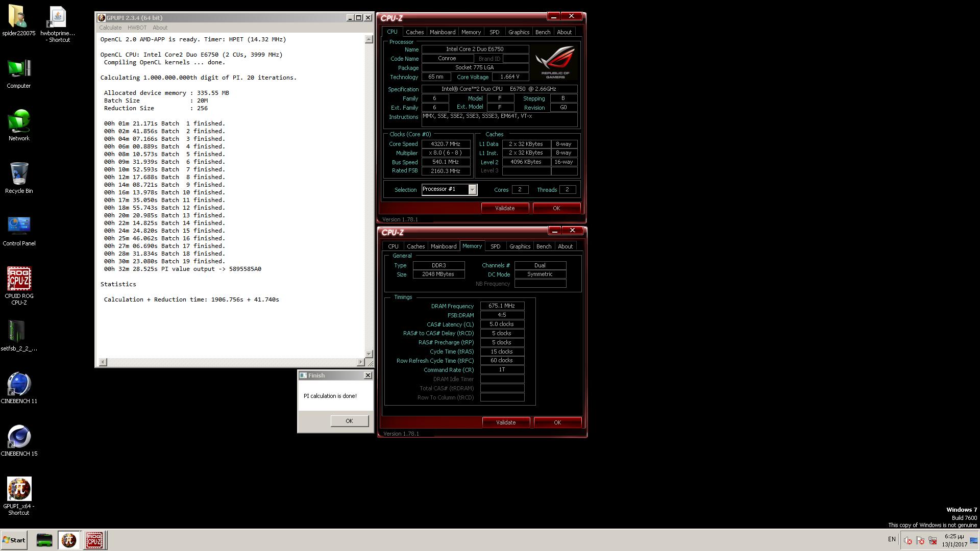Open the HWBOT menu in GPUPI
Viewport: 980px width, 551px height.
137,28
